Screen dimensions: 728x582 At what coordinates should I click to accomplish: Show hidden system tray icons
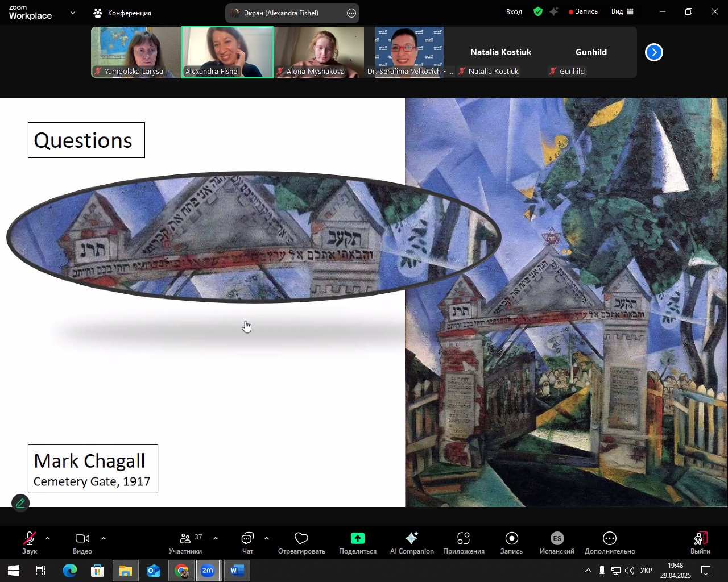[x=588, y=571]
